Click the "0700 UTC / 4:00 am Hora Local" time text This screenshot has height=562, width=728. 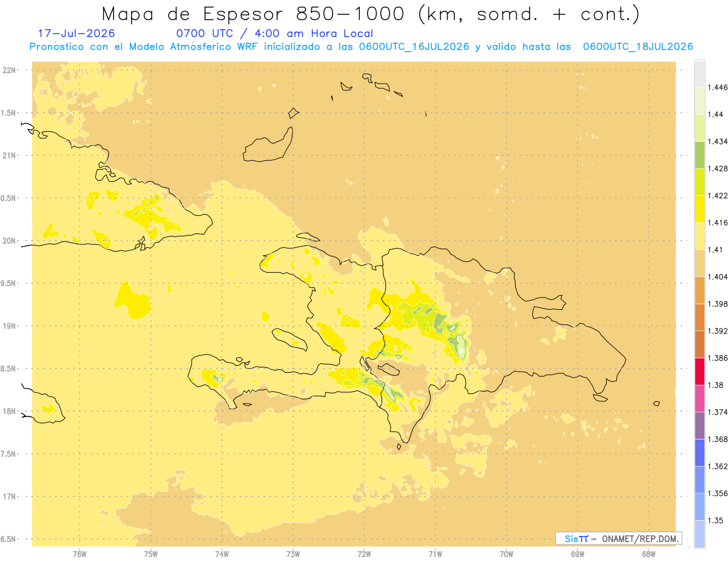point(274,33)
